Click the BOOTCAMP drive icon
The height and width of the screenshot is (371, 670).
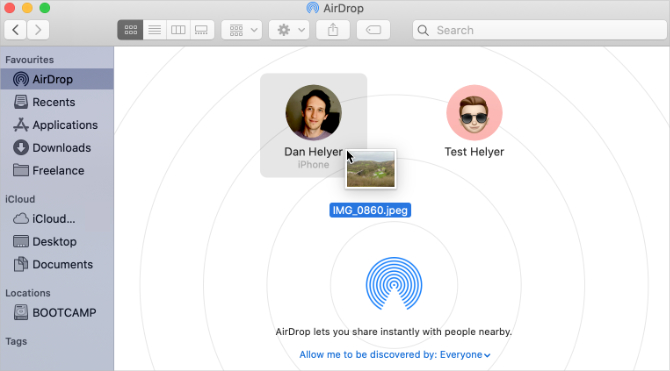21,312
